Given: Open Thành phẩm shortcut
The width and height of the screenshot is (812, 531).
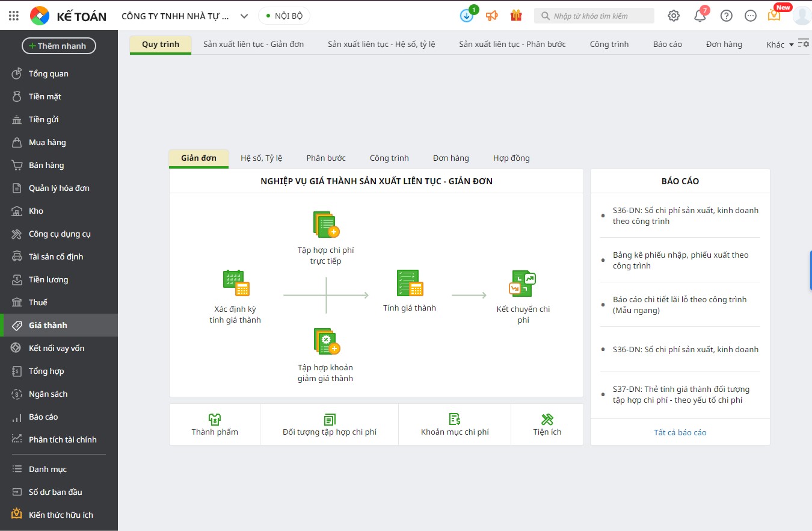Looking at the screenshot, I should click(215, 424).
